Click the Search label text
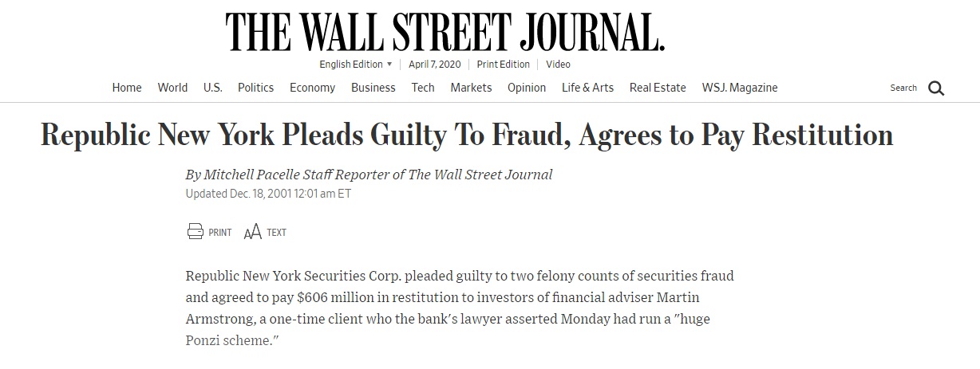This screenshot has height=369, width=980. coord(903,88)
